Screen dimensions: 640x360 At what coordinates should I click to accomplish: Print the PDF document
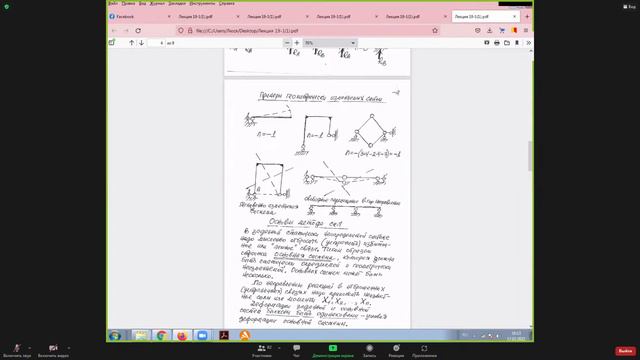pyautogui.click(x=497, y=42)
